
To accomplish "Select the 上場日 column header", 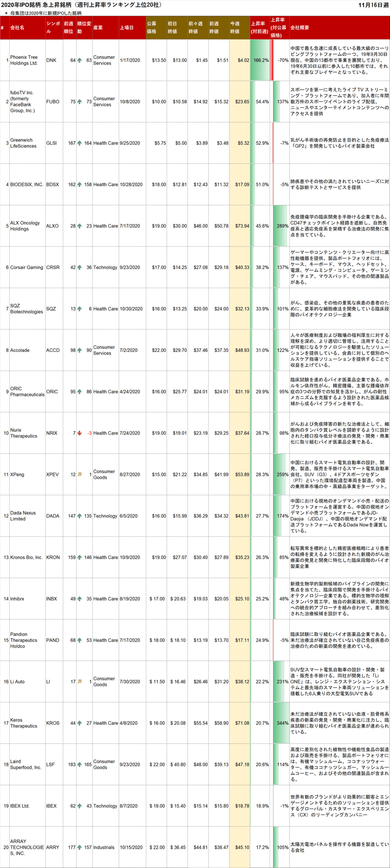I will coord(132,28).
